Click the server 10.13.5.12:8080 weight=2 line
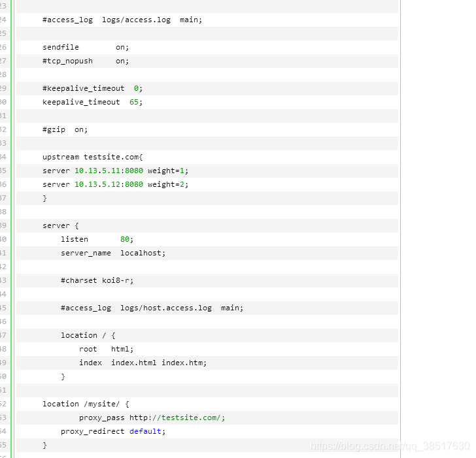The image size is (476, 458). pos(115,184)
